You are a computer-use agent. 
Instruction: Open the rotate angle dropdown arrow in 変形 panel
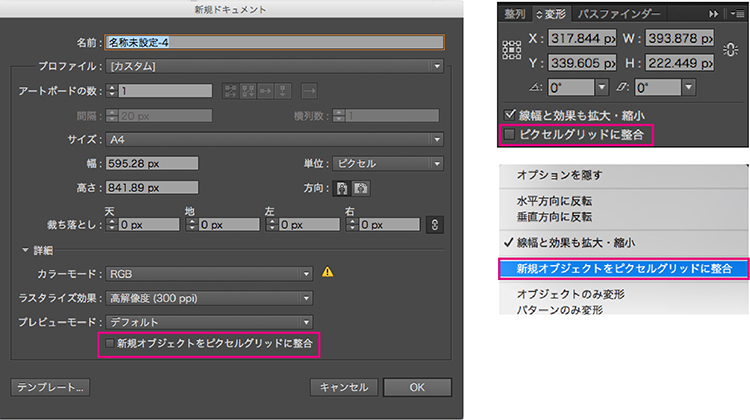tap(602, 87)
